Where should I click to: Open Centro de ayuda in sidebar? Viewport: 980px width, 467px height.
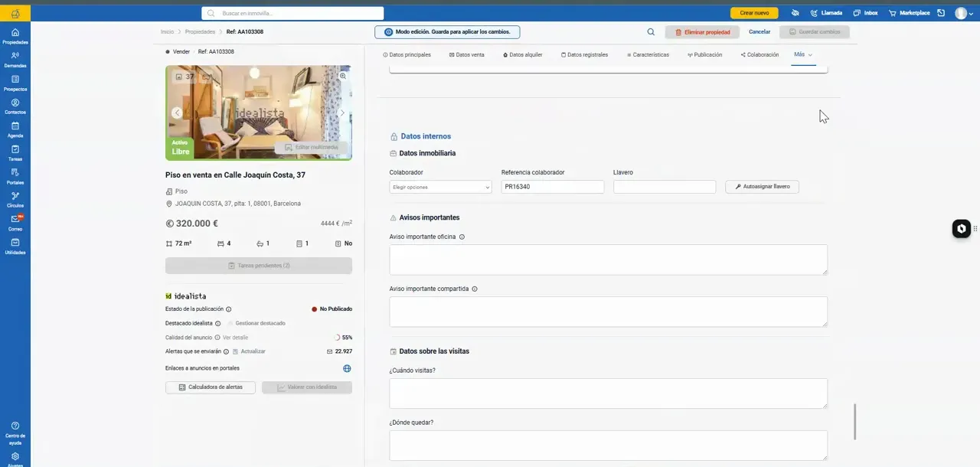coord(15,433)
